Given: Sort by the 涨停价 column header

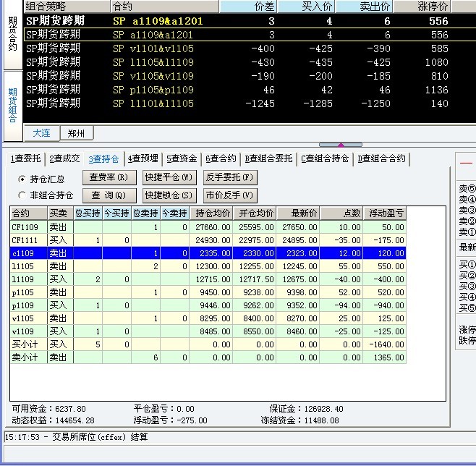Looking at the screenshot, I should click(422, 7).
